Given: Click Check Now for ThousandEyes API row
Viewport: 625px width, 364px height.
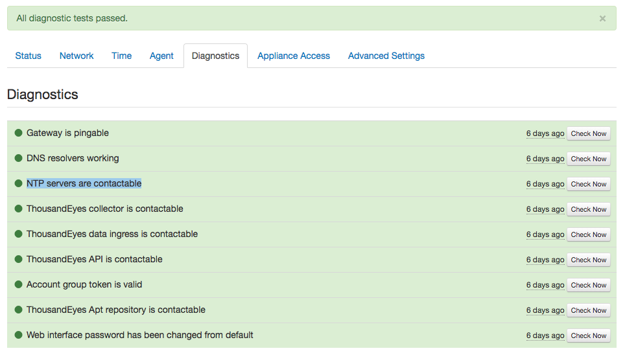Looking at the screenshot, I should [x=588, y=260].
